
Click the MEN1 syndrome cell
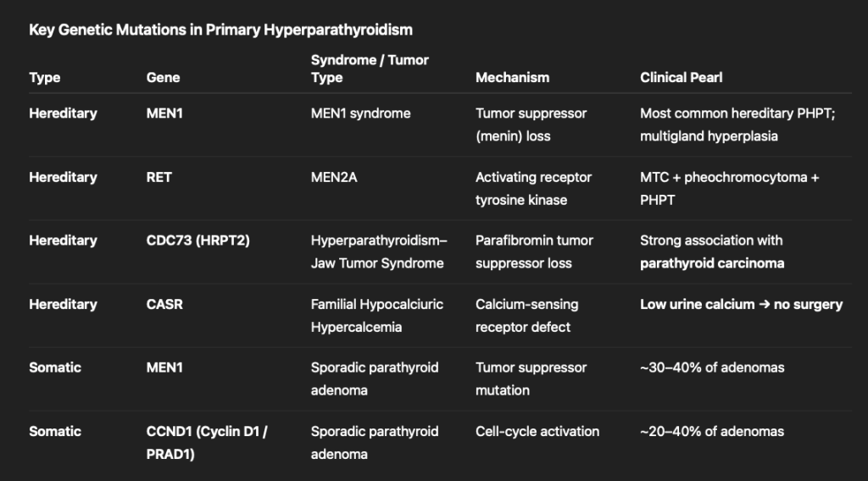(x=360, y=113)
